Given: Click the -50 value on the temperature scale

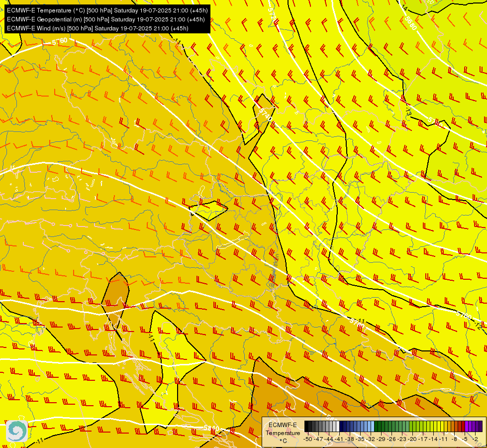Looking at the screenshot, I should click(308, 439).
